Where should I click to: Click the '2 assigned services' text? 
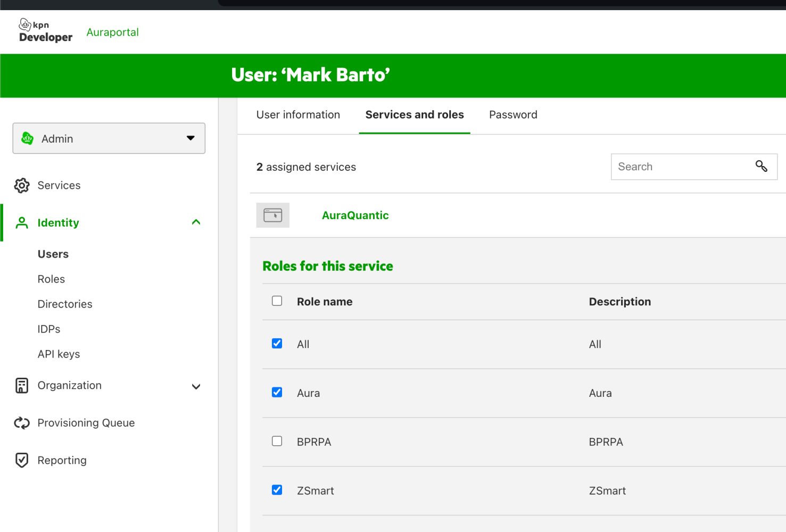click(x=306, y=167)
